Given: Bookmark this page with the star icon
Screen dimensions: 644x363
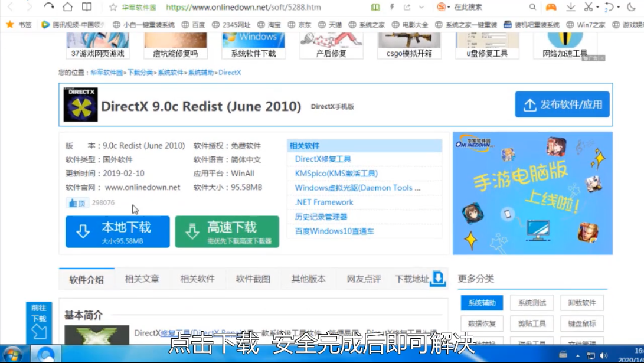Looking at the screenshot, I should coord(113,7).
